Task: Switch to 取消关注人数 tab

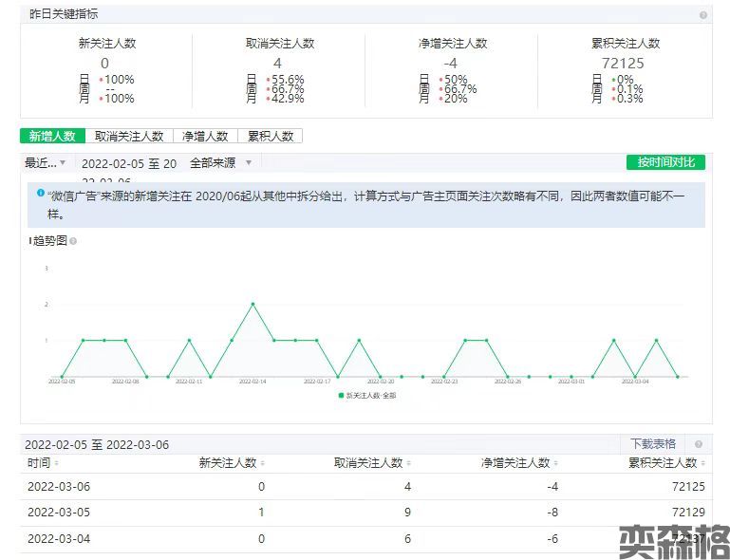Action: pyautogui.click(x=129, y=137)
